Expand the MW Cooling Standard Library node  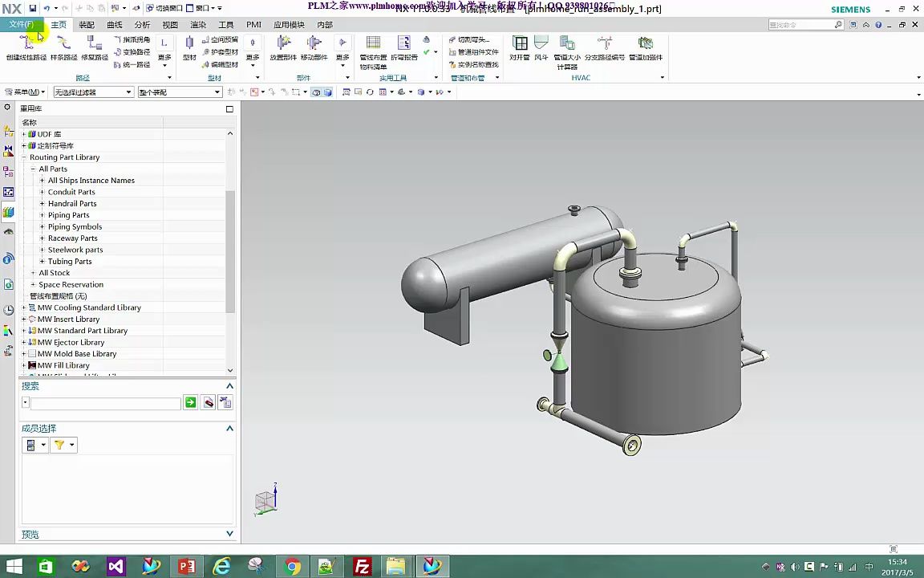tap(24, 307)
